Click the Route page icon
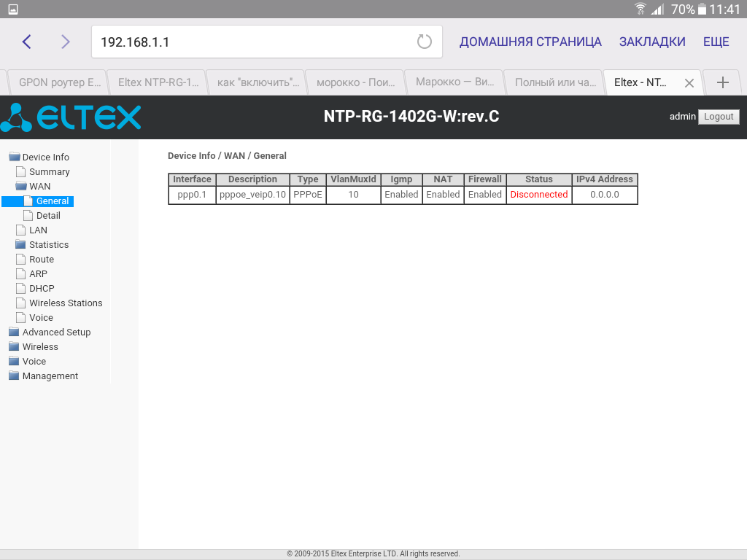This screenshot has width=747, height=560. point(20,259)
